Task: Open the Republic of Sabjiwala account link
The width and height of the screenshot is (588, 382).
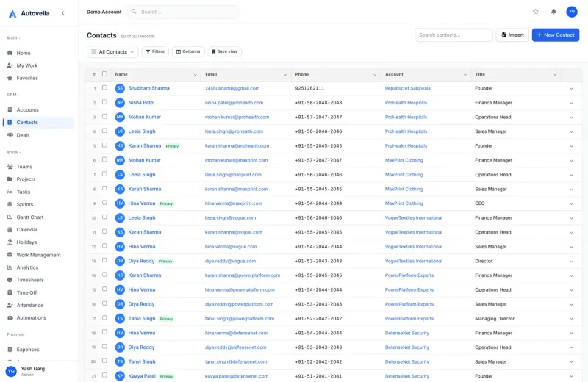Action: point(408,88)
